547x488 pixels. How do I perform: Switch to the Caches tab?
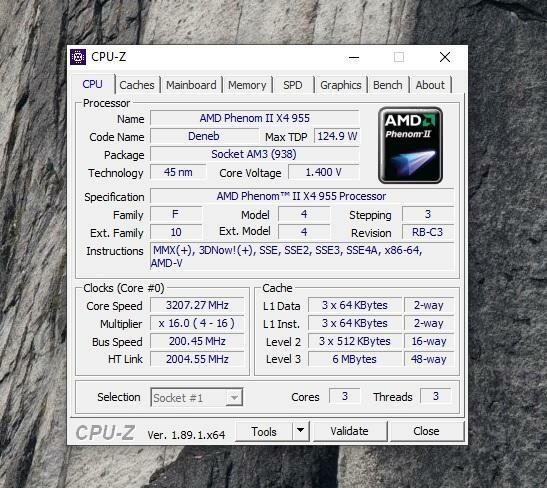137,85
